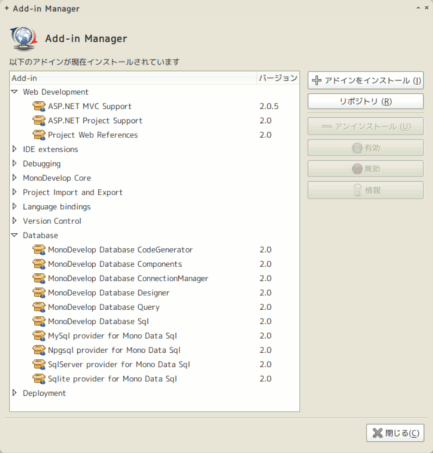Select ASP.NET MVC Support row text
The width and height of the screenshot is (433, 454).
click(x=90, y=106)
